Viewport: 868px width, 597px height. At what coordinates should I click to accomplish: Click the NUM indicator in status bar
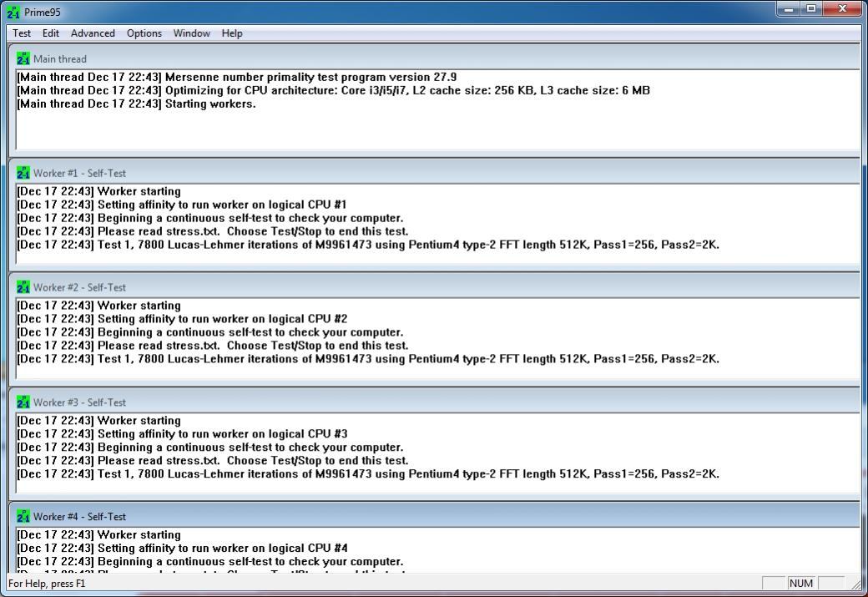[x=801, y=583]
